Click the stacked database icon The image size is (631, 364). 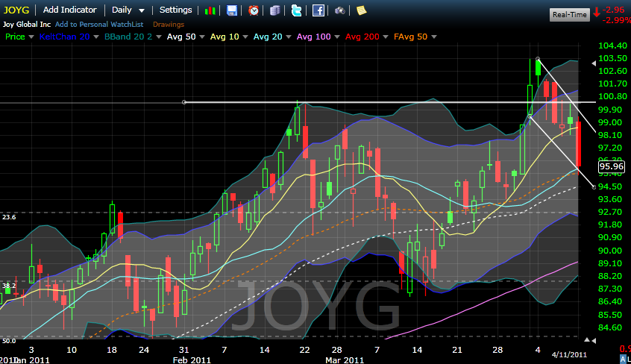[x=275, y=10]
